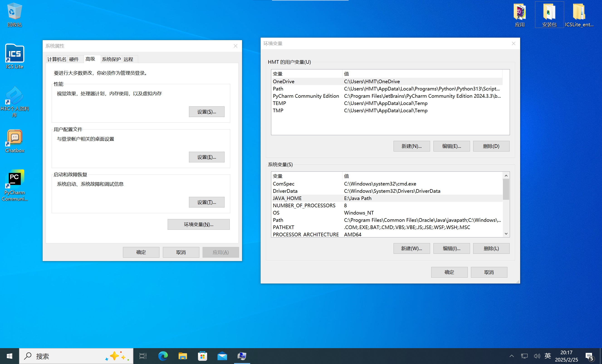Open the Microsoft Store taskbar icon
This screenshot has height=364, width=602.
click(x=202, y=356)
